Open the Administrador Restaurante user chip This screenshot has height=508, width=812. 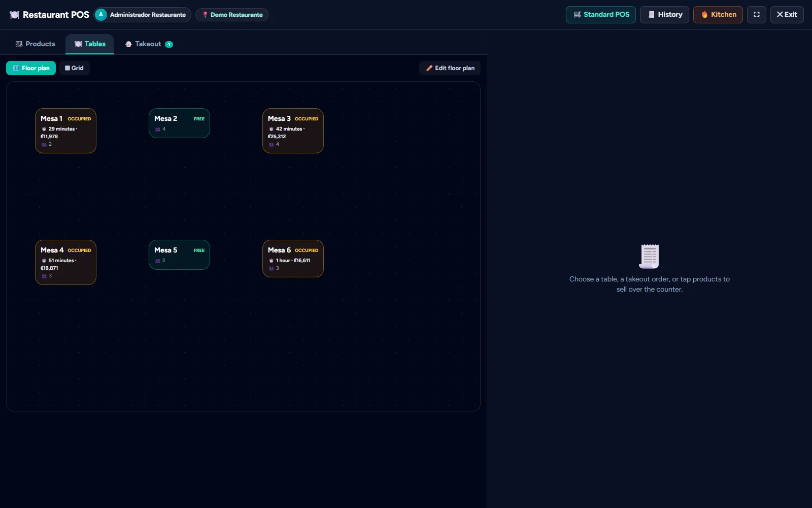tap(143, 15)
